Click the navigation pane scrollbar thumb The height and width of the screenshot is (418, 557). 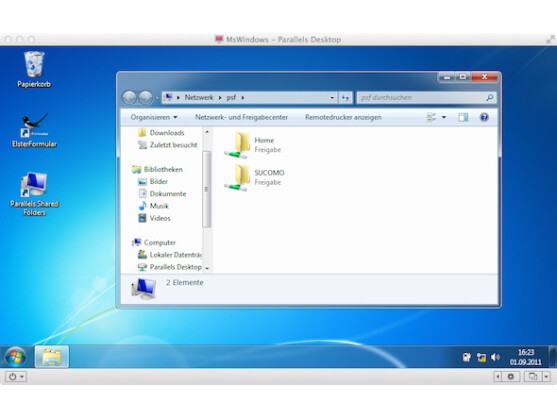[206, 189]
